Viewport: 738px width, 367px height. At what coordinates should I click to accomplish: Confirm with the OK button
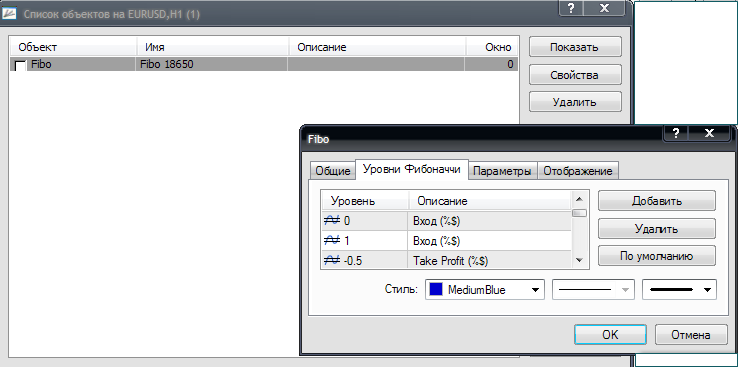610,335
